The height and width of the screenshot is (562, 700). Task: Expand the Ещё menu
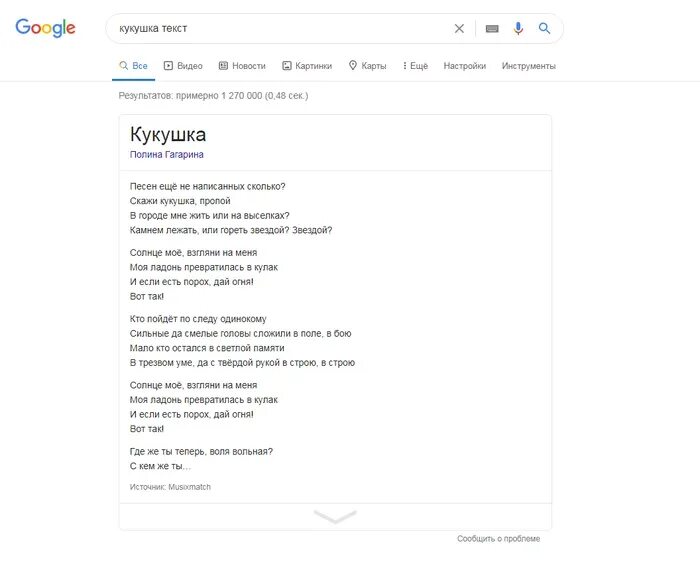click(415, 66)
